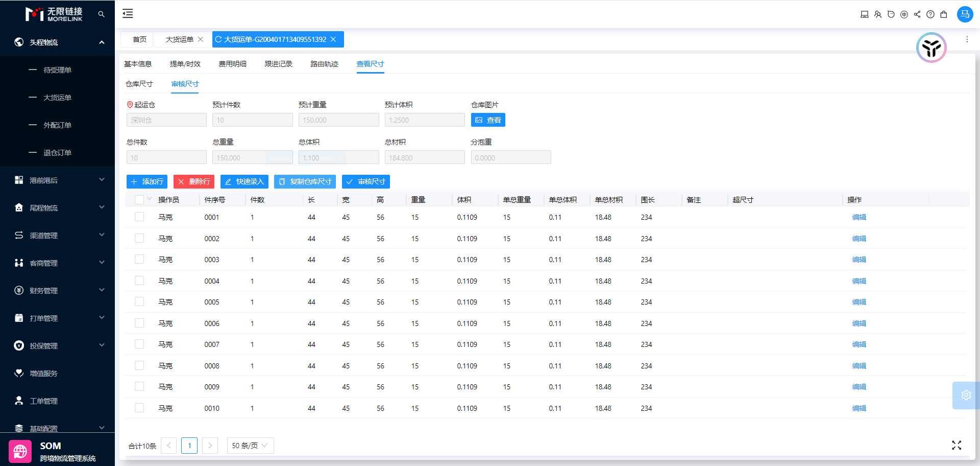Click the 渠道管理 sidebar icon

click(19, 235)
